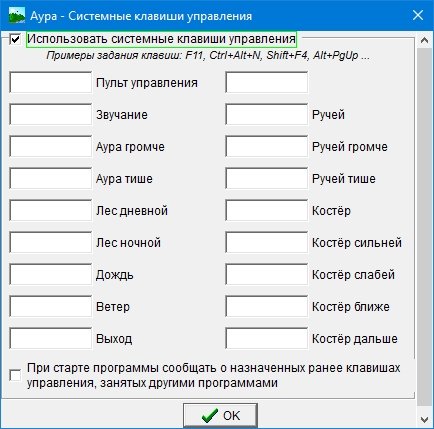Click the Aura app icon in title bar
The width and height of the screenshot is (434, 429).
tap(17, 15)
